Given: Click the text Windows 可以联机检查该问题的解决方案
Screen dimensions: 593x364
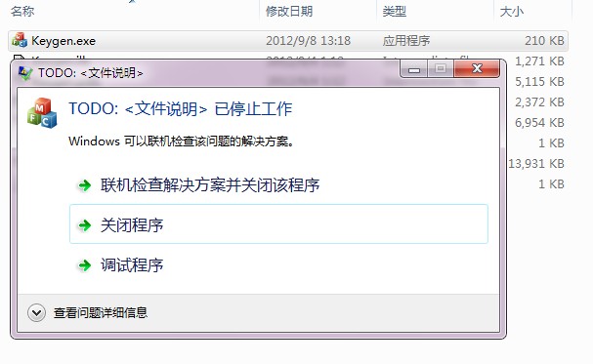Looking at the screenshot, I should (x=181, y=142).
